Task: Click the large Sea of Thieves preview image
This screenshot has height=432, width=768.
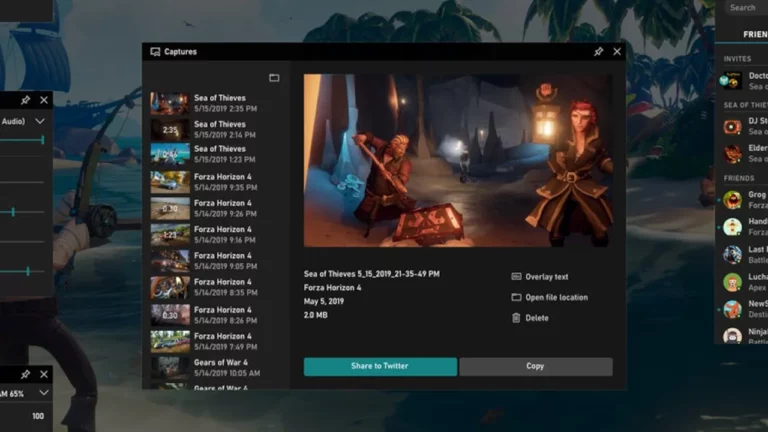Action: coord(458,161)
